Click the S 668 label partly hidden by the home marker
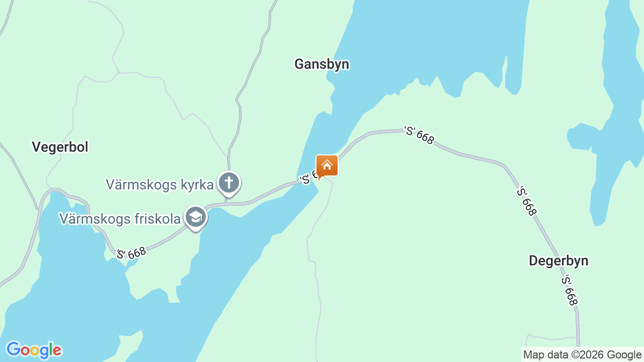The height and width of the screenshot is (362, 644). coord(308,177)
